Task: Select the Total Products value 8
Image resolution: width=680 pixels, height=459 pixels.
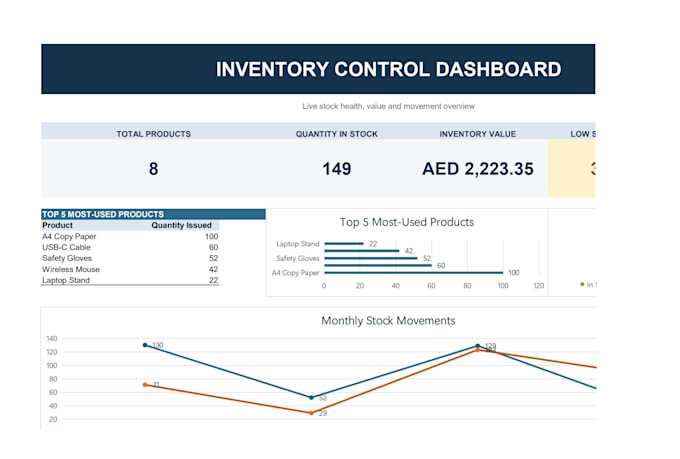Action: pyautogui.click(x=153, y=169)
